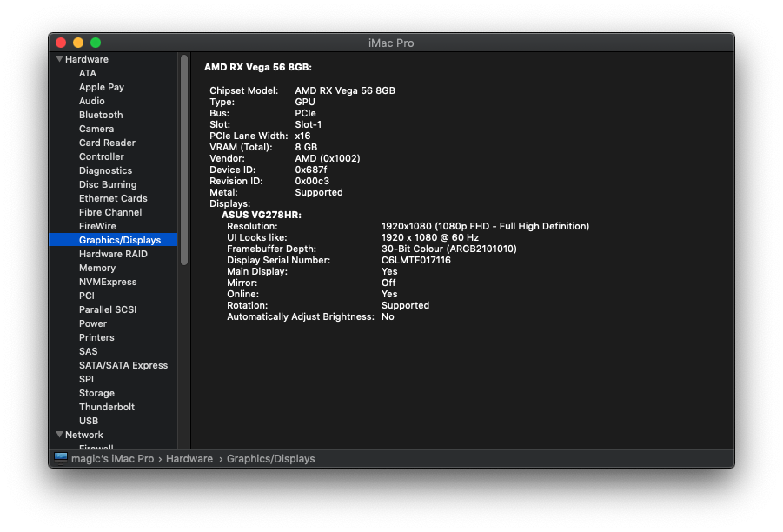The image size is (783, 532).
Task: Zoom window with the green button
Action: point(96,43)
